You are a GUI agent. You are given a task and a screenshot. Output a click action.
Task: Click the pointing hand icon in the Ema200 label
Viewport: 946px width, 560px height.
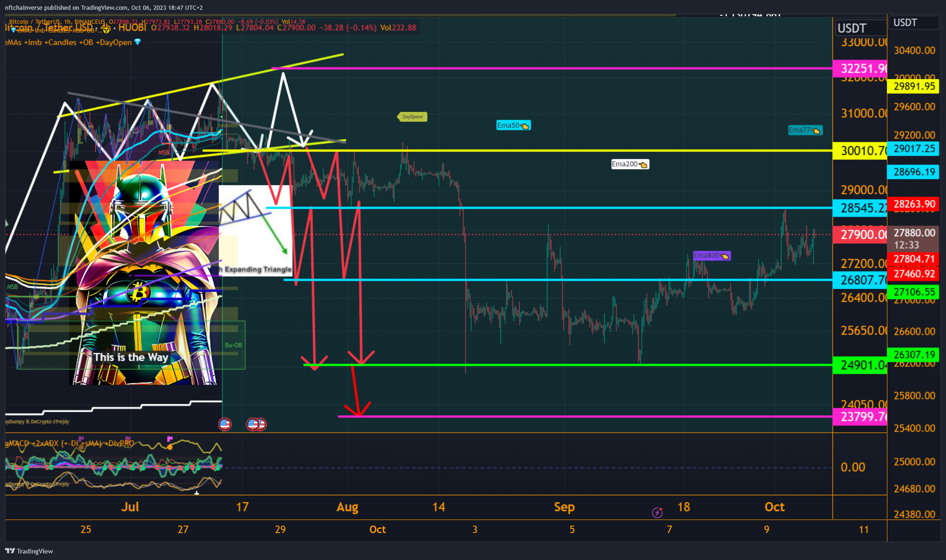tap(643, 164)
